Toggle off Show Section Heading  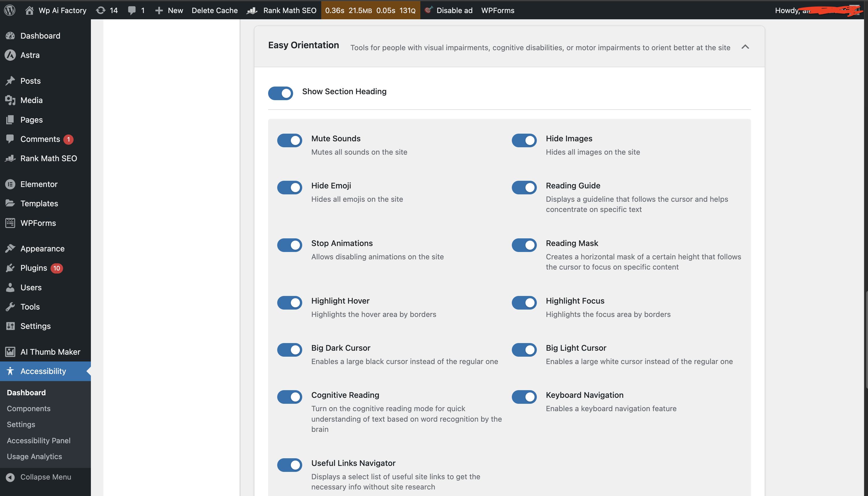click(280, 93)
